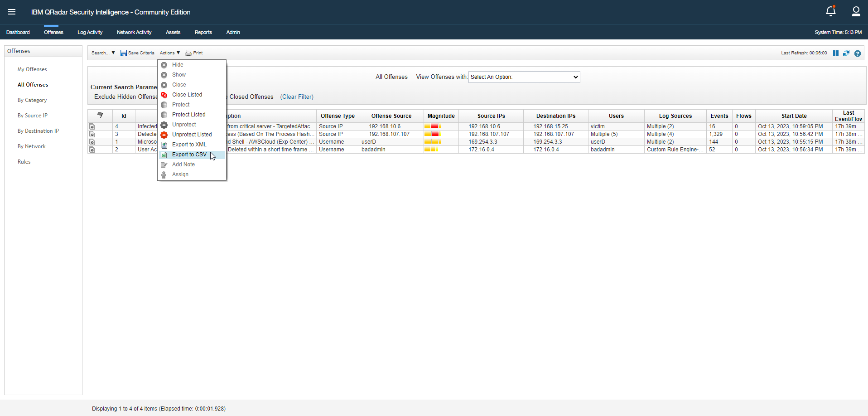Open My Offenses in the sidebar
This screenshot has height=416, width=868.
(x=32, y=69)
